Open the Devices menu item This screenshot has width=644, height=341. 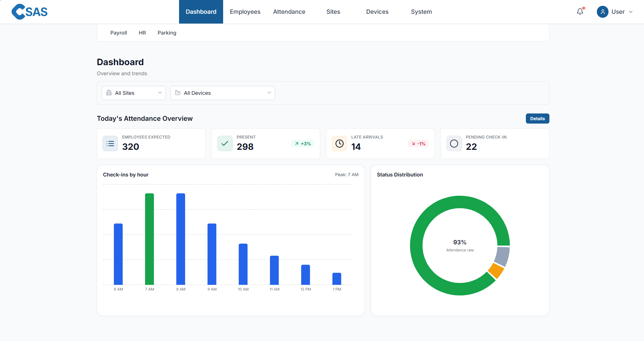[377, 12]
